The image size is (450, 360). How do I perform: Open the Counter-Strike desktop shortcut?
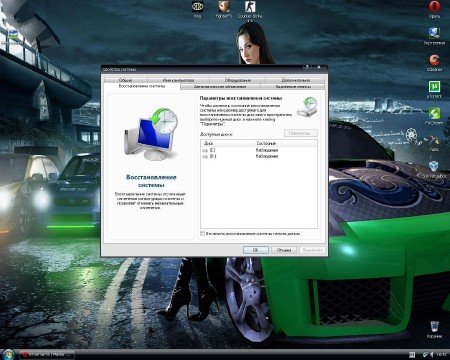click(250, 9)
